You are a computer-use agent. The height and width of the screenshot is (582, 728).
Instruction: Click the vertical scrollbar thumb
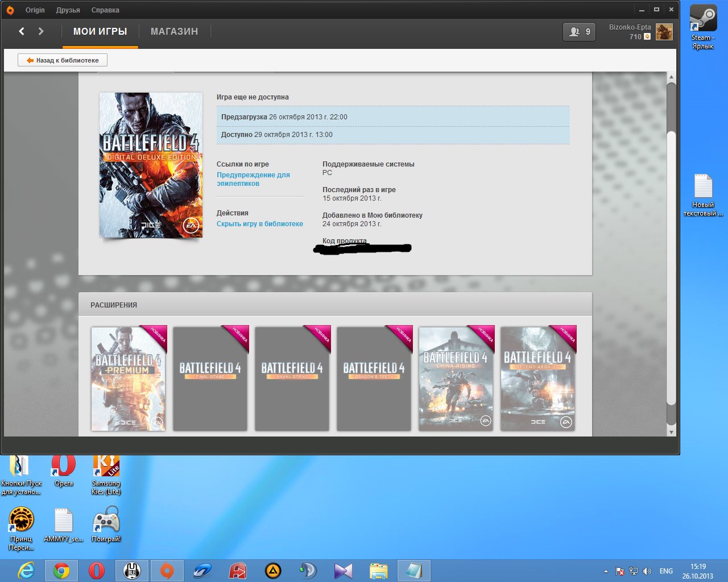coord(671,267)
